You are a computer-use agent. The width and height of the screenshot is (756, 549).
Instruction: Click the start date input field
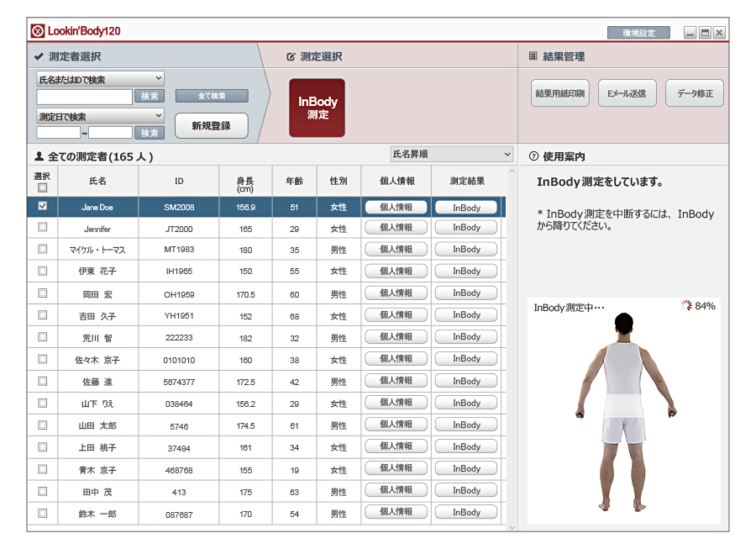click(58, 133)
